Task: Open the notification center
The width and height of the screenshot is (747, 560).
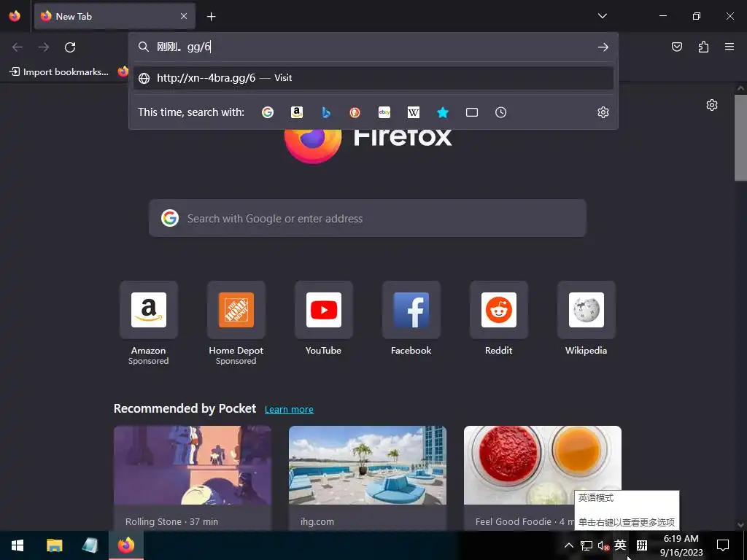Action: 723,545
